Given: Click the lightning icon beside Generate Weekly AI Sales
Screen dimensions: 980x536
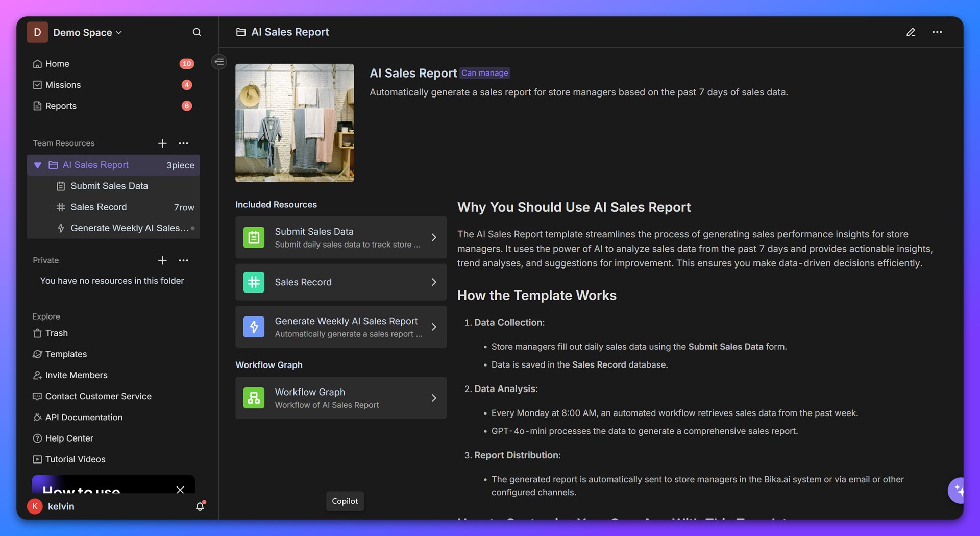Looking at the screenshot, I should 61,228.
